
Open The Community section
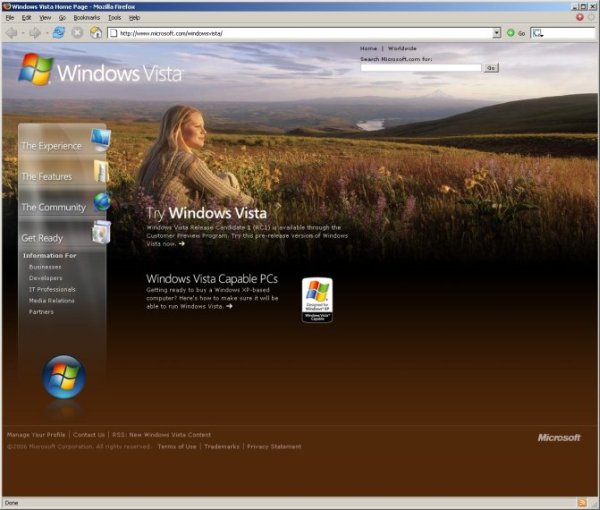pos(54,207)
